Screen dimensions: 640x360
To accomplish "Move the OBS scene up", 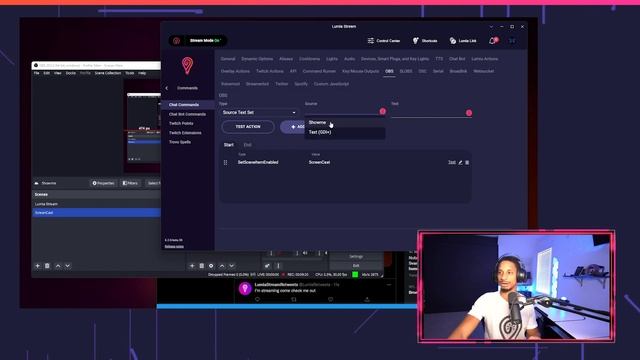I will [58, 266].
